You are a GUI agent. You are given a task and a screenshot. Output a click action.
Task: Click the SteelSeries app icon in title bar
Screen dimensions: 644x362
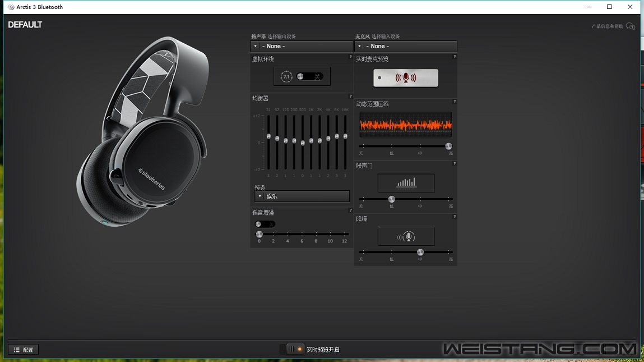(11, 7)
